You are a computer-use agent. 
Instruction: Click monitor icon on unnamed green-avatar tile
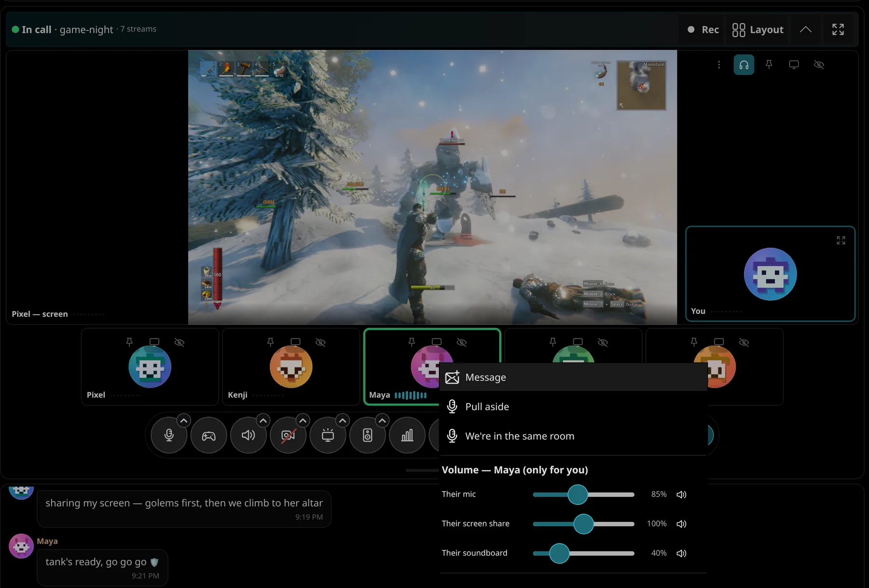[578, 342]
